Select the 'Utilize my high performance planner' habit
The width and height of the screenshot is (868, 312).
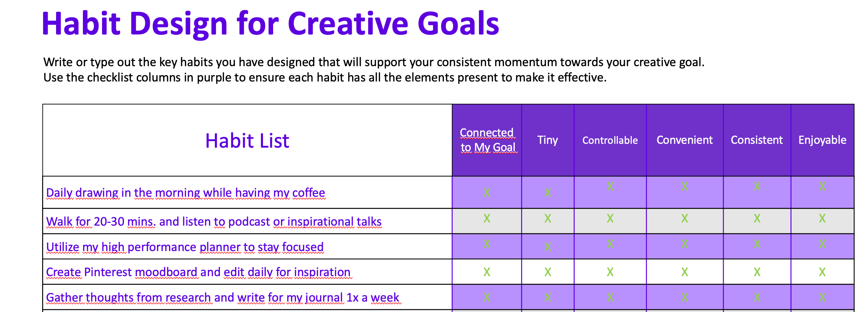point(185,247)
